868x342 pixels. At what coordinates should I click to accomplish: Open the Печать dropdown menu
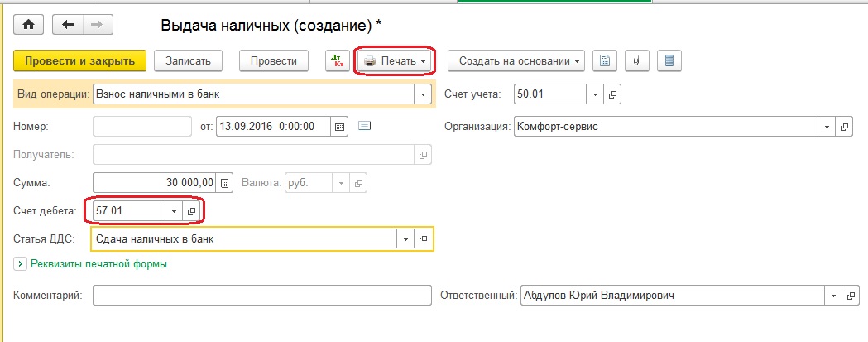click(x=396, y=61)
